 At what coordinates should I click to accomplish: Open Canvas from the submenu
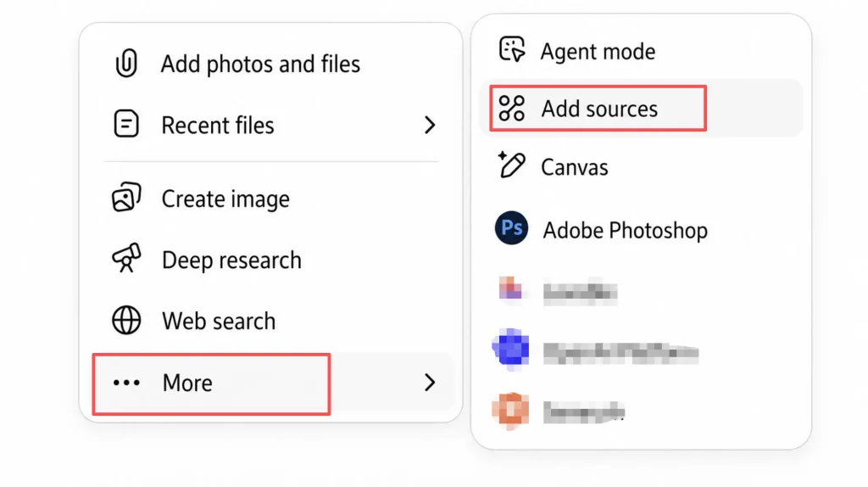pos(575,167)
